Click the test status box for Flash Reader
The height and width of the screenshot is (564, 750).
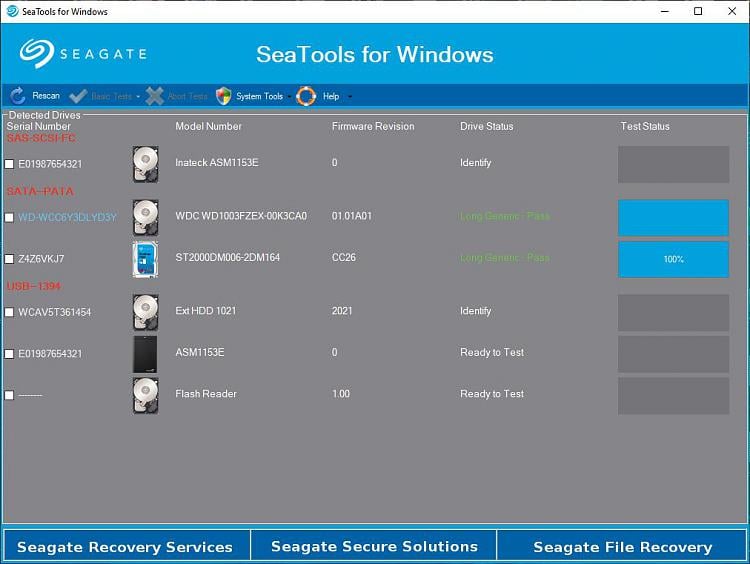coord(673,396)
